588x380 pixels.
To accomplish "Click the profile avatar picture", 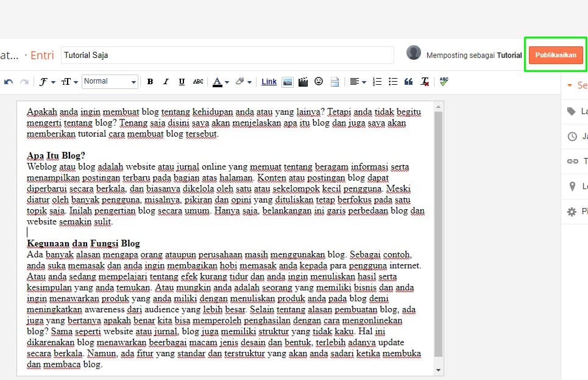I will pos(414,52).
